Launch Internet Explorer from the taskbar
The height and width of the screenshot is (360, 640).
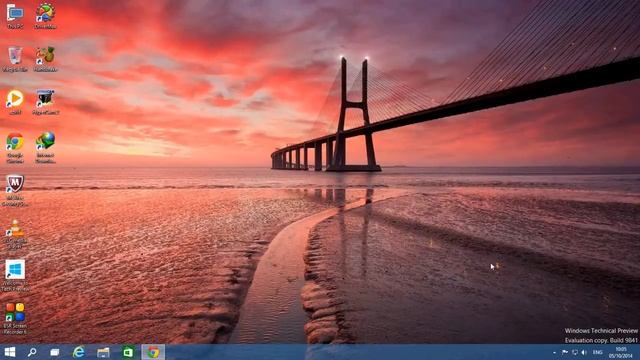pyautogui.click(x=78, y=352)
